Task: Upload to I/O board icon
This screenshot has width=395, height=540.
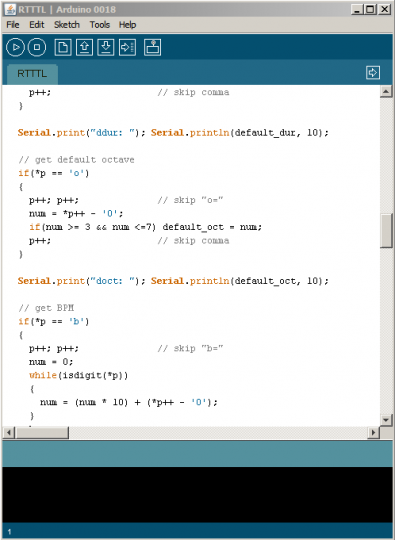Action: [127, 47]
